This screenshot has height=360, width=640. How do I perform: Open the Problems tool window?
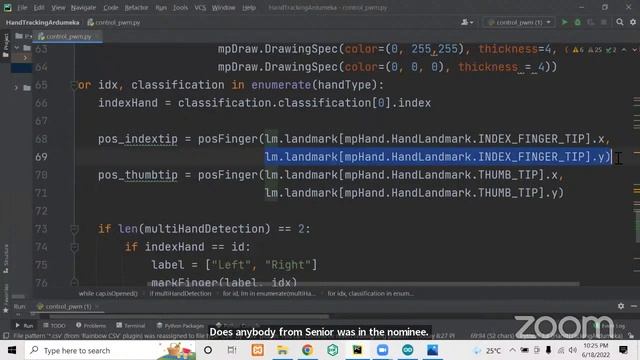point(91,325)
